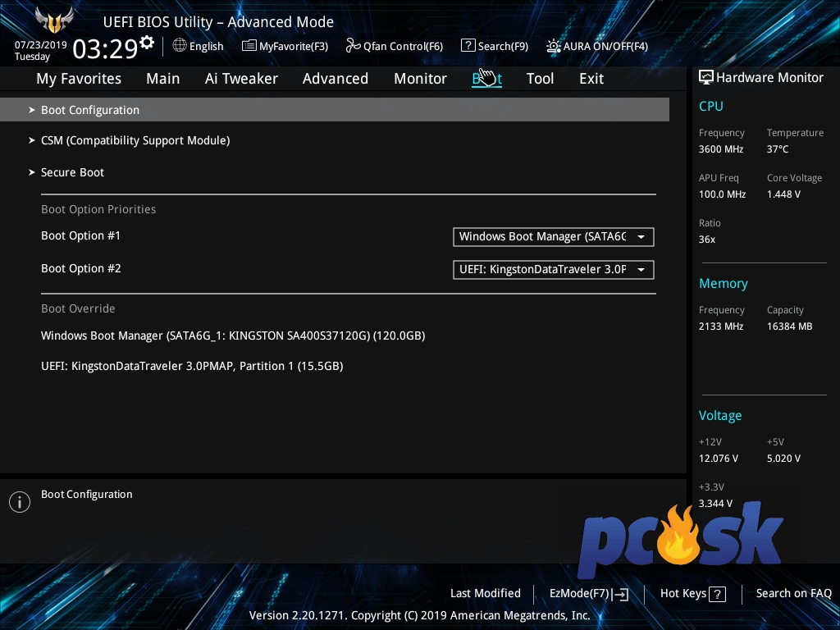840x630 pixels.
Task: Click the Hardware Monitor title
Action: 769,78
